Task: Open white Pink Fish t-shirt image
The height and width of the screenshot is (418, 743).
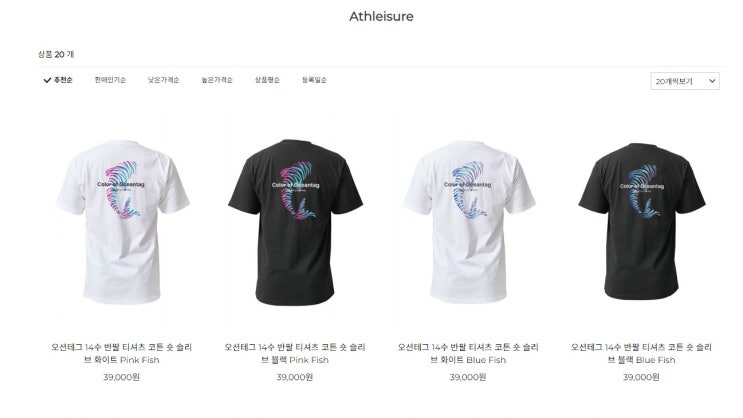Action: (x=122, y=221)
